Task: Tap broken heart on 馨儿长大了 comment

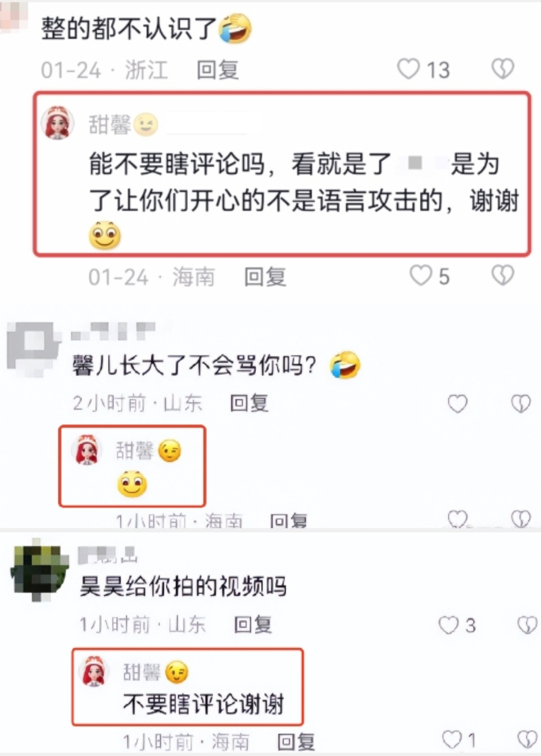Action: pos(521,404)
